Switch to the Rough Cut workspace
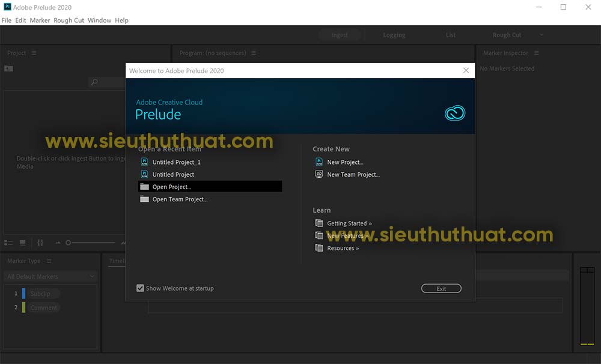This screenshot has width=601, height=364. 507,35
